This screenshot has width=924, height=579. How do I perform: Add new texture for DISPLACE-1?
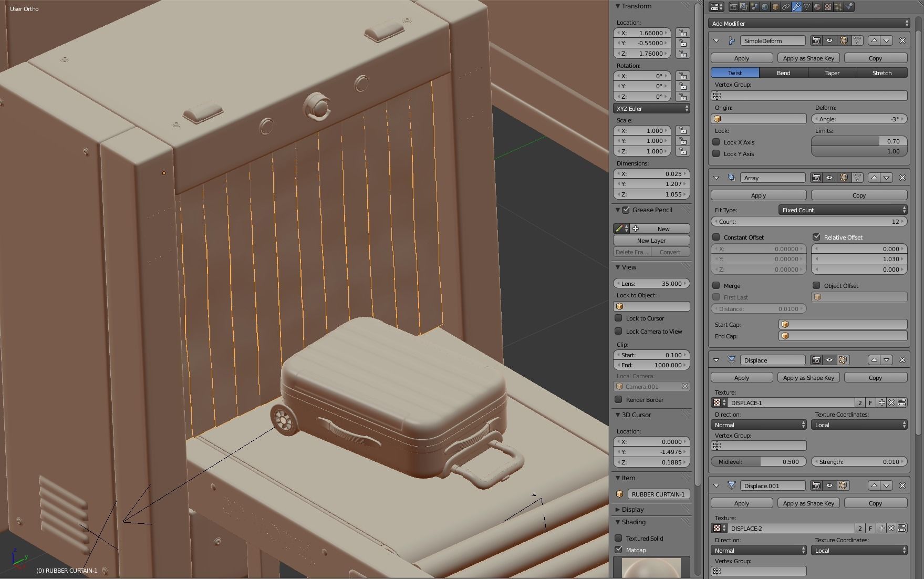click(x=882, y=402)
